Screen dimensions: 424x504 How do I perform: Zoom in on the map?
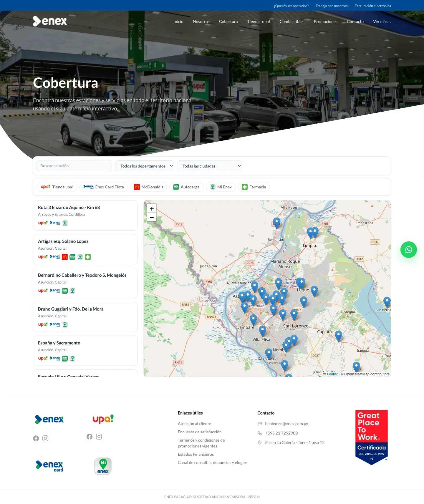pyautogui.click(x=152, y=209)
